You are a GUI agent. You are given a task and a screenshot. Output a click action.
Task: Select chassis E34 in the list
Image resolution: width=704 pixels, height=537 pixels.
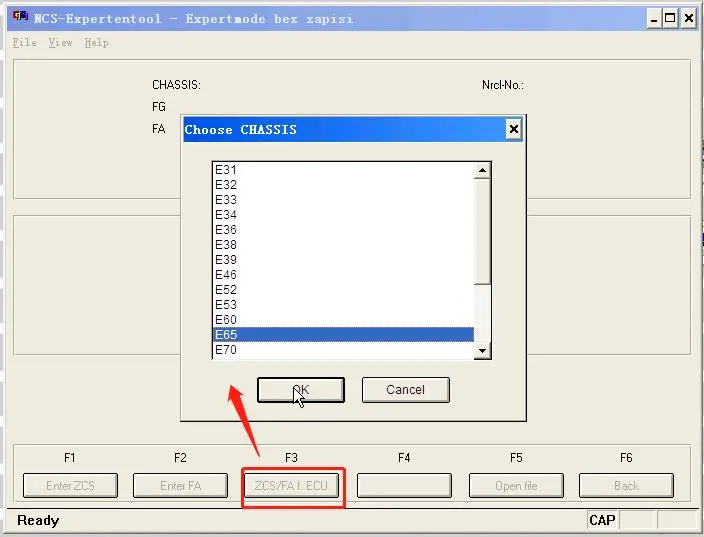point(343,215)
